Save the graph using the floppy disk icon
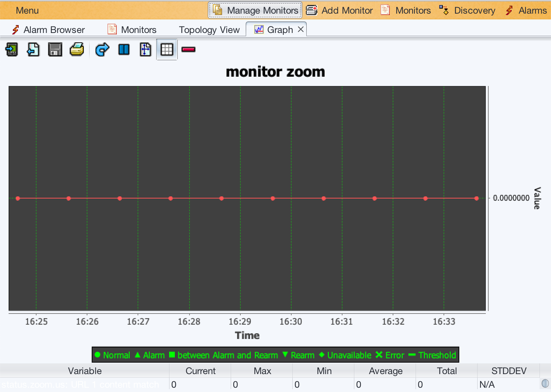The image size is (551, 392). point(55,49)
